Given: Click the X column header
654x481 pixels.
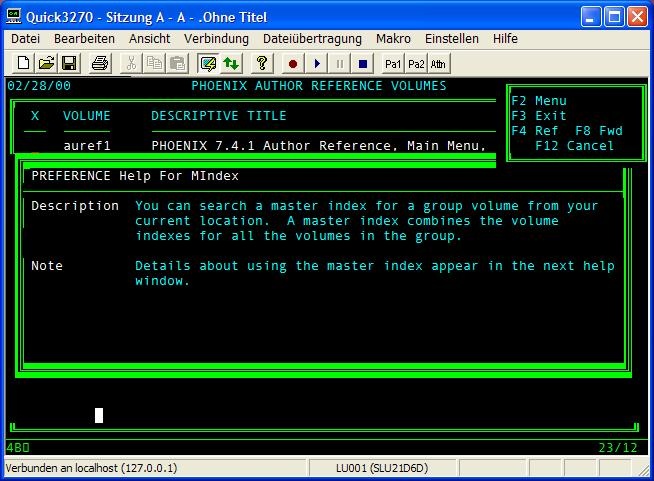Looking at the screenshot, I should [35, 116].
